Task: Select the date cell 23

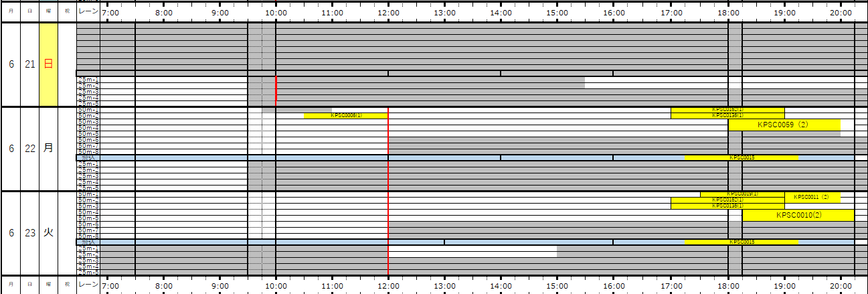Action: tap(30, 233)
